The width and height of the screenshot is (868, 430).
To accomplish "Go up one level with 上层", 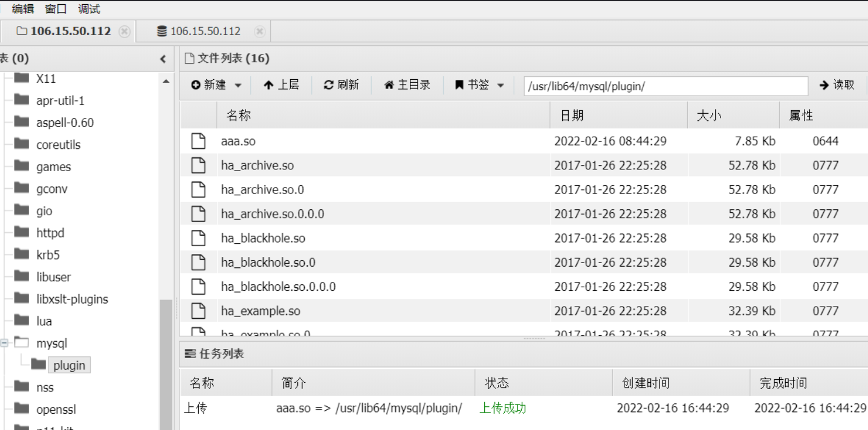I will tap(281, 85).
